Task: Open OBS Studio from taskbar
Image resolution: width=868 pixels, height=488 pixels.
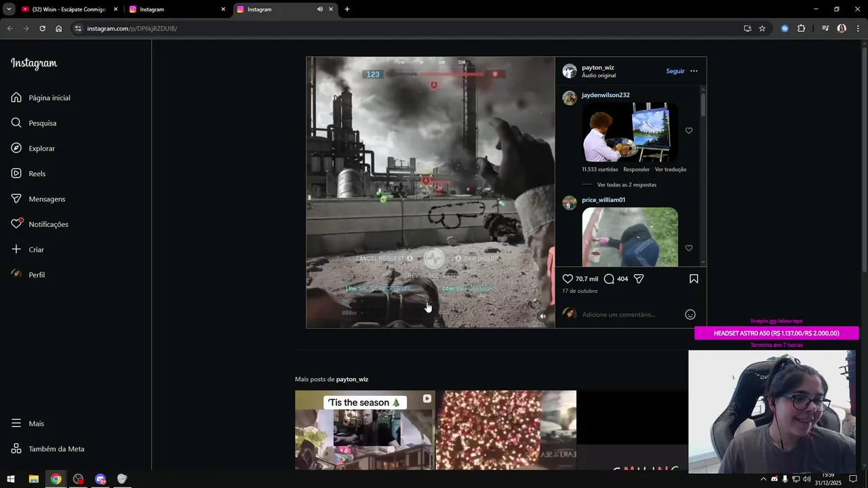Action: (78, 479)
